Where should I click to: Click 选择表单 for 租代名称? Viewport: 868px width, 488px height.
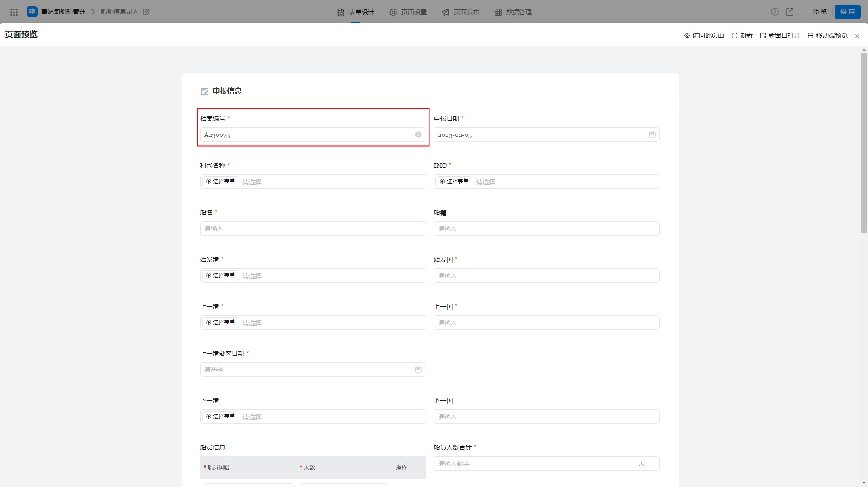pyautogui.click(x=220, y=182)
